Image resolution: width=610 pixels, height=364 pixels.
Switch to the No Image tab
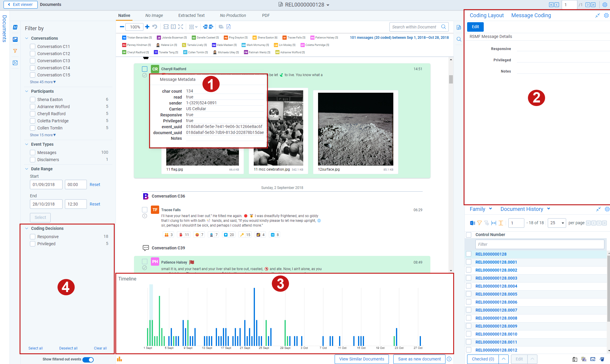click(x=154, y=15)
